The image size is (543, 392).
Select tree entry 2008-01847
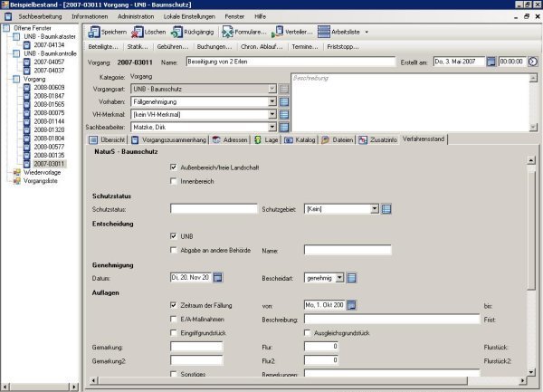click(x=49, y=96)
